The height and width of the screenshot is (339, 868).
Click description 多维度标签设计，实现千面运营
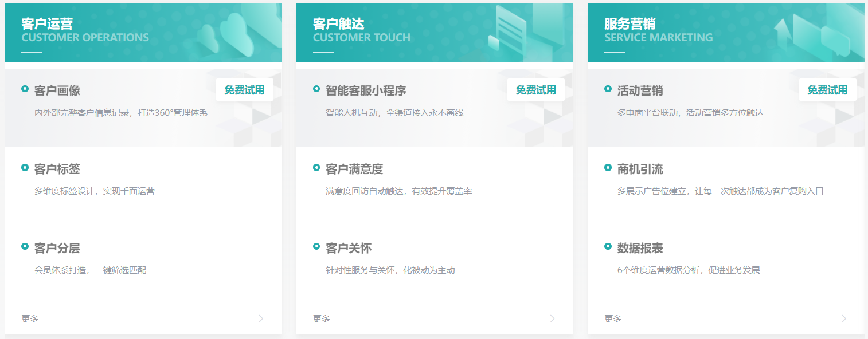[x=95, y=191]
